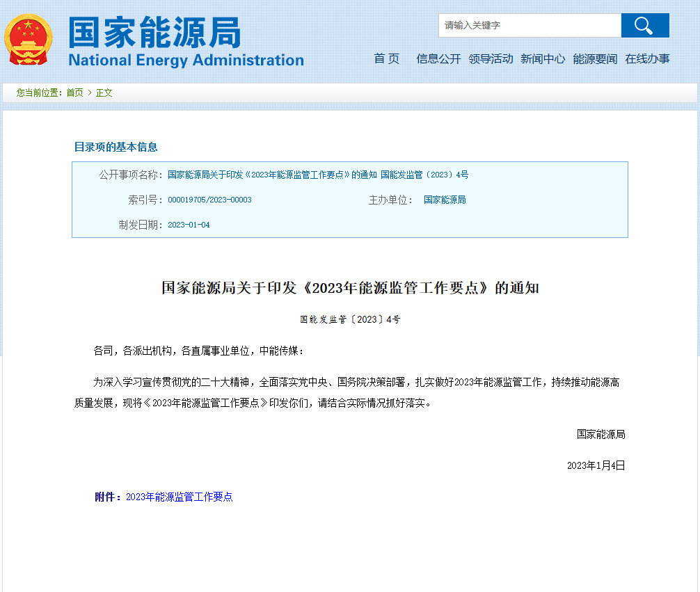This screenshot has width=700, height=592.
Task: Open the 新闻中心 navigation item
Action: [x=543, y=59]
